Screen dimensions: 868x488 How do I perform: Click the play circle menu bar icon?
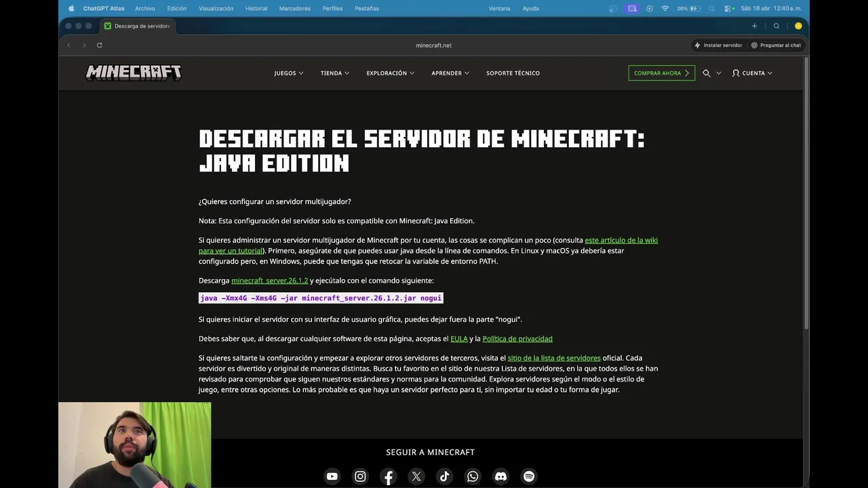coord(650,8)
